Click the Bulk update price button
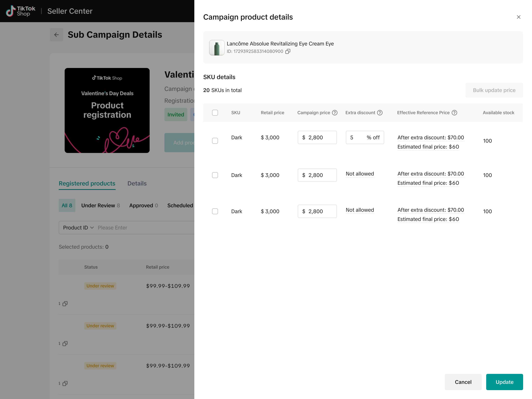This screenshot has width=532, height=399. [x=494, y=90]
